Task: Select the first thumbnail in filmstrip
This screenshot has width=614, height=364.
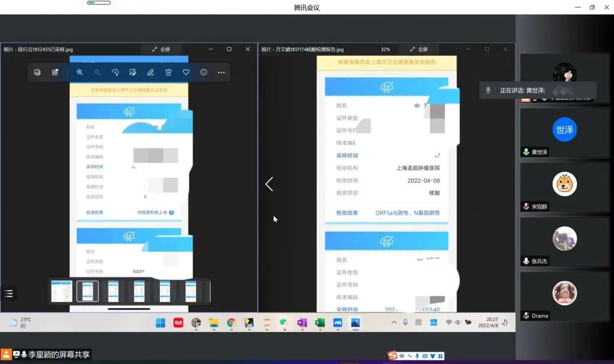Action: pyautogui.click(x=61, y=291)
